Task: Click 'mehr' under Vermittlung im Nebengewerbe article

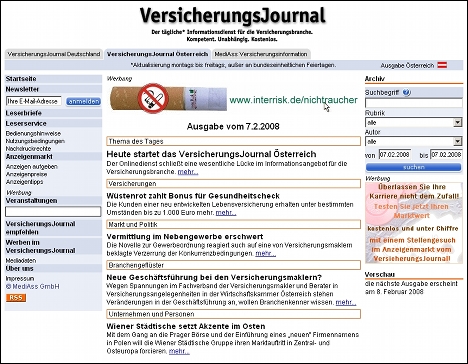Action: point(266,254)
